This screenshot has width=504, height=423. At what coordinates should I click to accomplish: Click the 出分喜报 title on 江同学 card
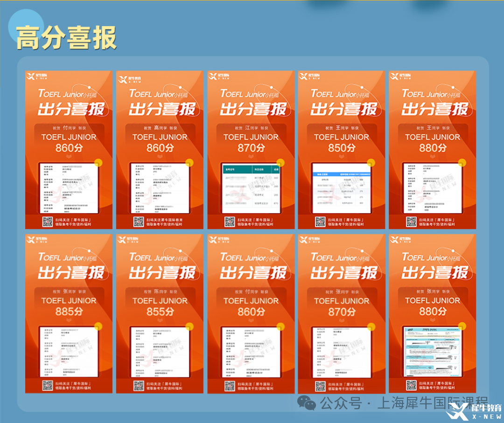(253, 109)
